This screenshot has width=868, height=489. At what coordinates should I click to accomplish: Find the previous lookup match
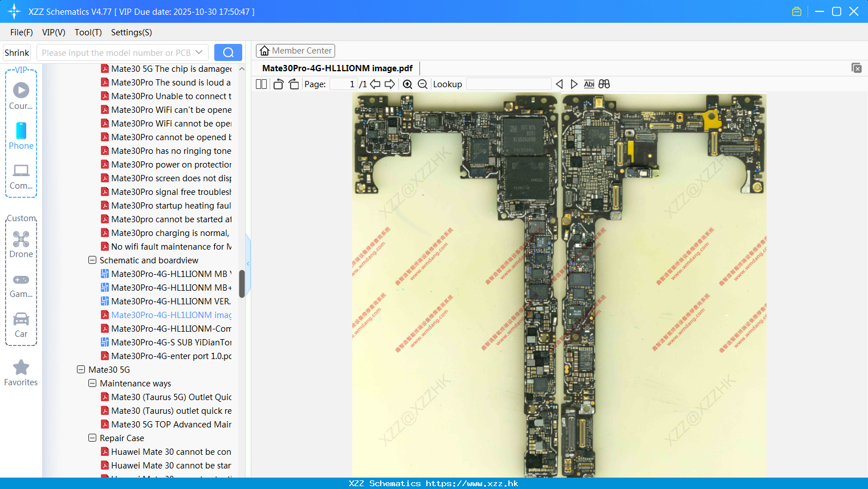point(559,84)
